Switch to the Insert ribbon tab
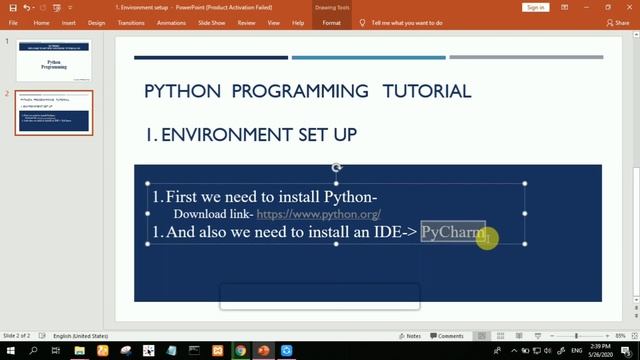640x360 pixels. tap(69, 23)
